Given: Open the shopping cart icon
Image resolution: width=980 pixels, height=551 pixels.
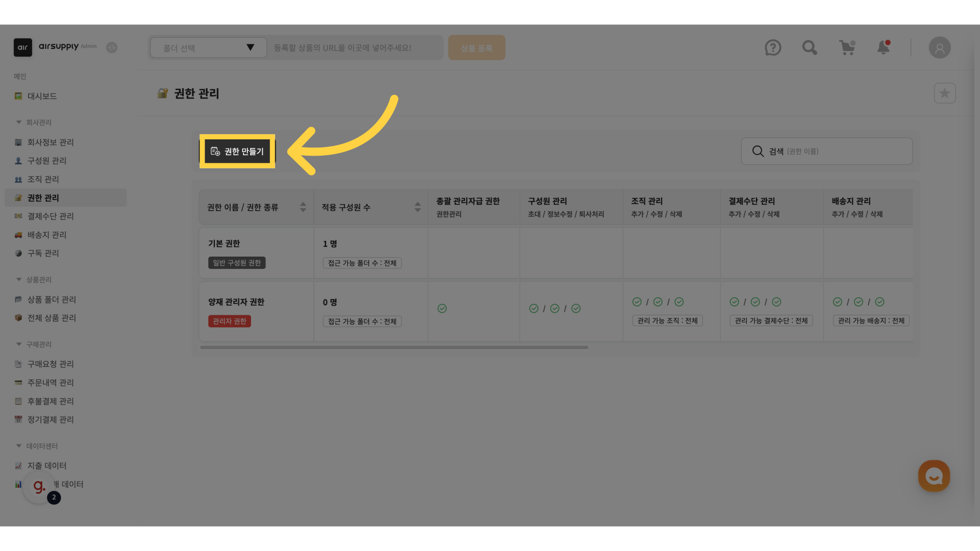Looking at the screenshot, I should coord(847,48).
